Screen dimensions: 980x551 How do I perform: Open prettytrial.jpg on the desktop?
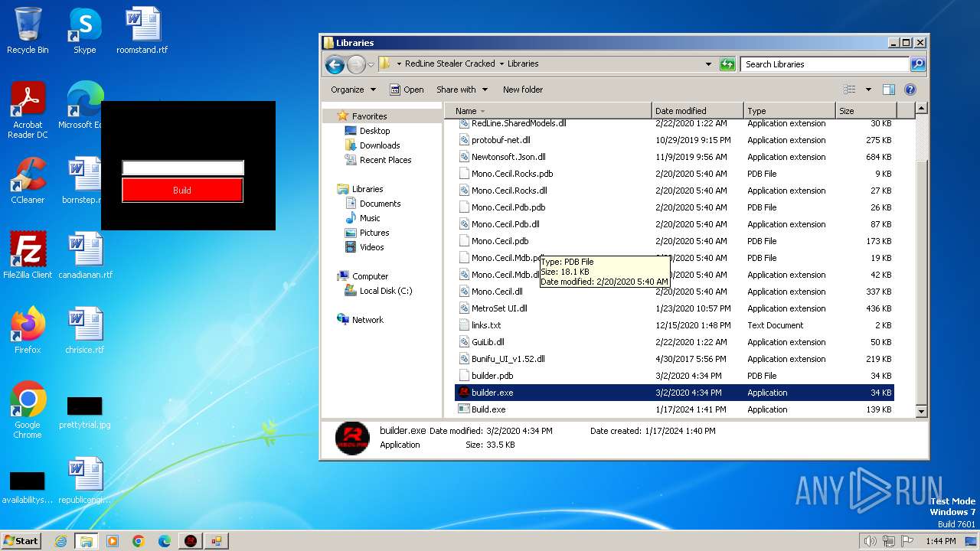pyautogui.click(x=85, y=412)
